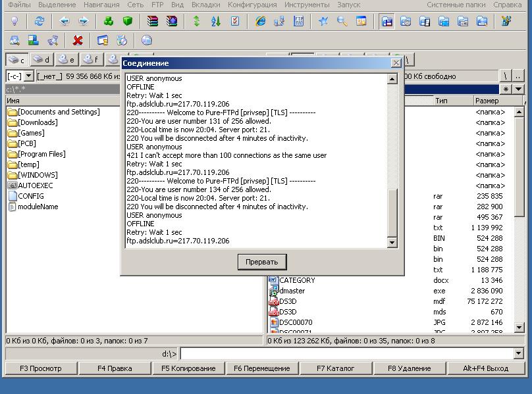Pack files with the stacked books icon
Image resolution: width=532 pixels, height=394 pixels.
coord(153,21)
